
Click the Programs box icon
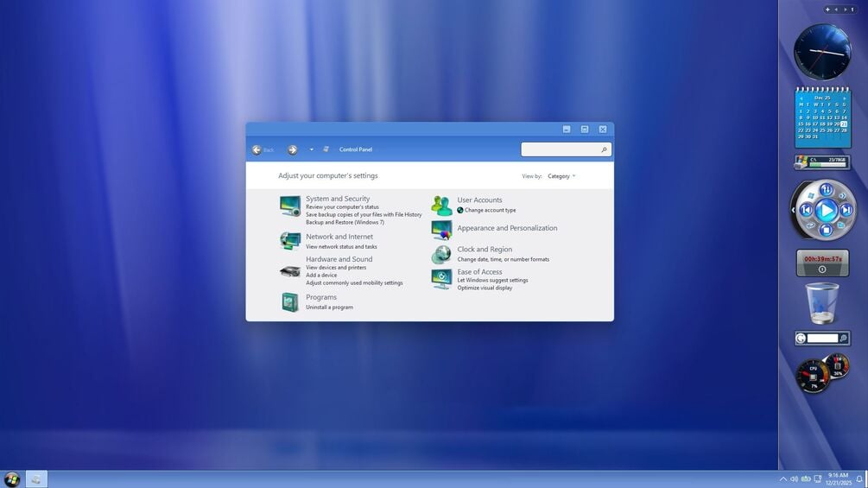point(290,302)
